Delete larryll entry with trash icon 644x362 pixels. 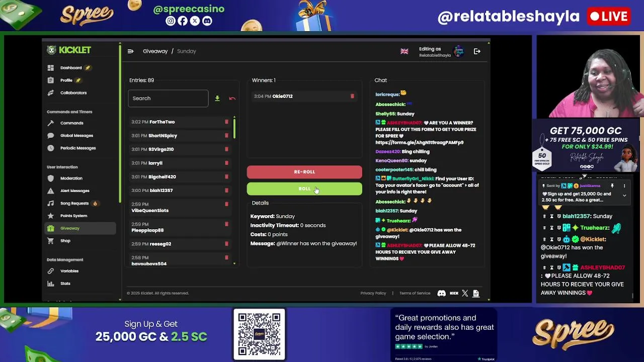coord(226,163)
